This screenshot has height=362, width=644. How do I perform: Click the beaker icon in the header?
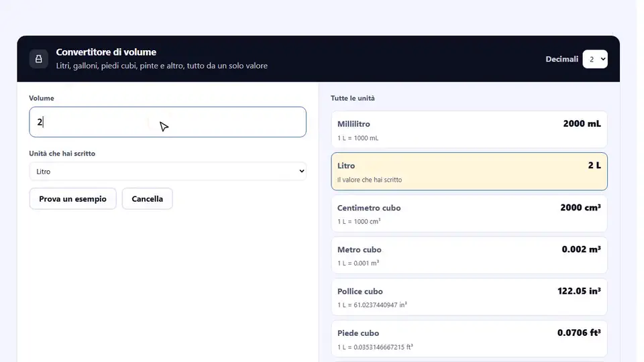point(39,59)
